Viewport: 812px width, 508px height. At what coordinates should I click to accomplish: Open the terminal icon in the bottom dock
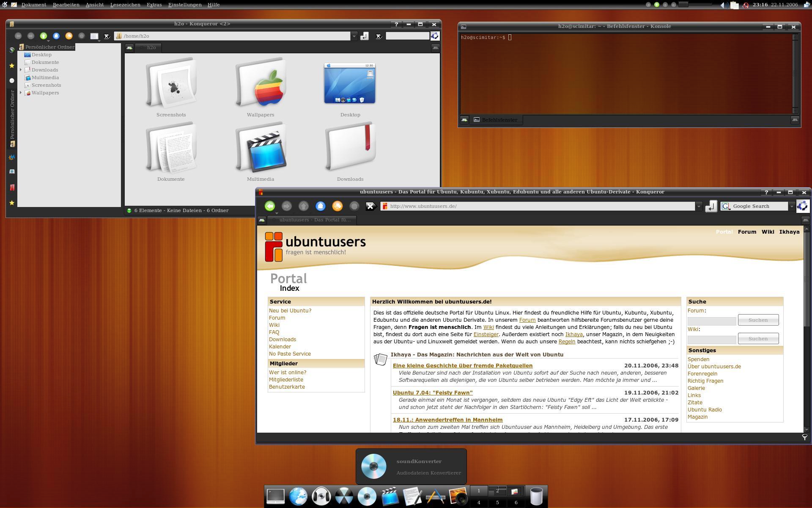[275, 496]
